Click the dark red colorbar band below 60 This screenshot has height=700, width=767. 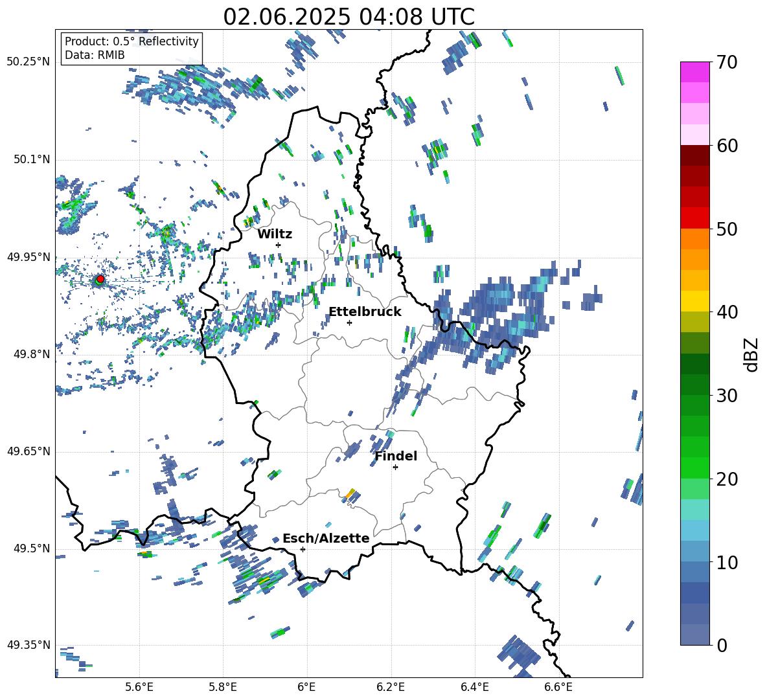tap(694, 156)
